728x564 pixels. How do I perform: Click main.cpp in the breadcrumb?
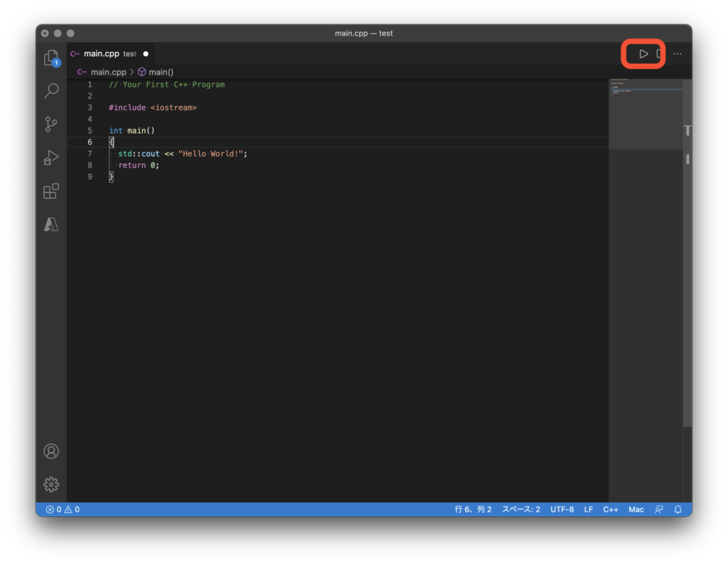[x=109, y=72]
